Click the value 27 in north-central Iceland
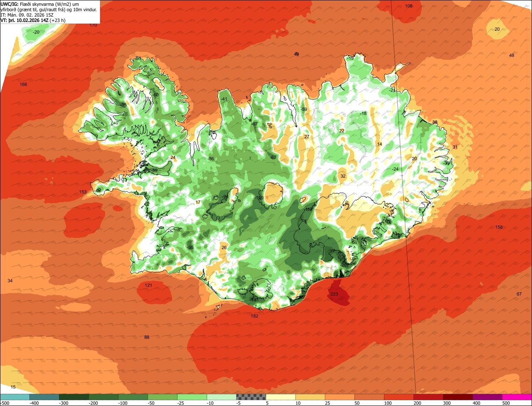Viewport: 532px width, 406px height. click(307, 137)
